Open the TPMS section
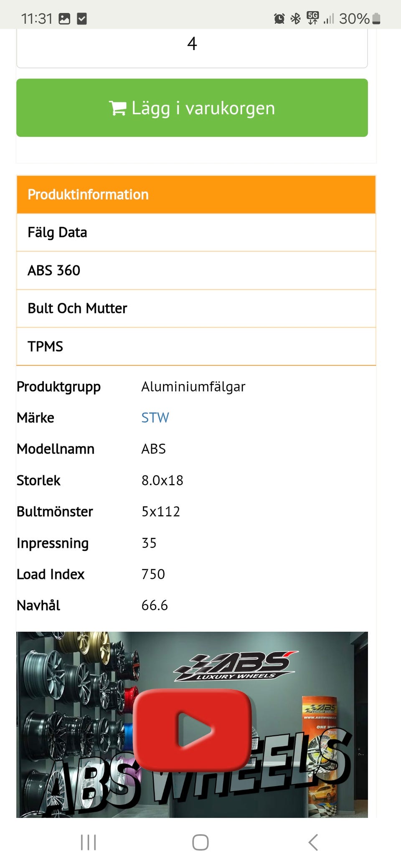The height and width of the screenshot is (868, 401). (196, 346)
